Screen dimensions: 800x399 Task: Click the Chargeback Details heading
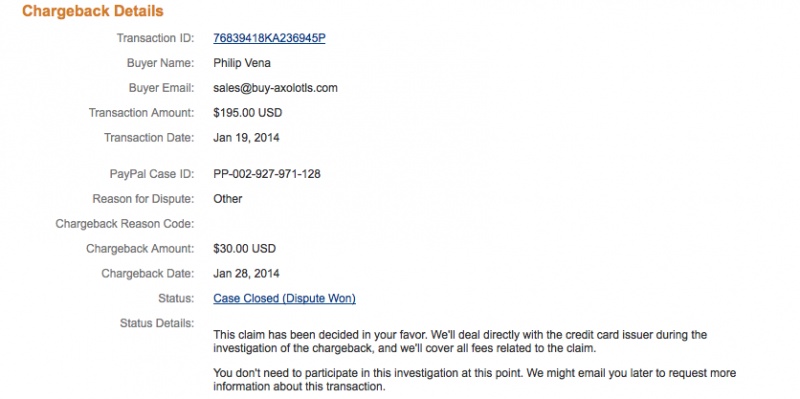[x=93, y=11]
